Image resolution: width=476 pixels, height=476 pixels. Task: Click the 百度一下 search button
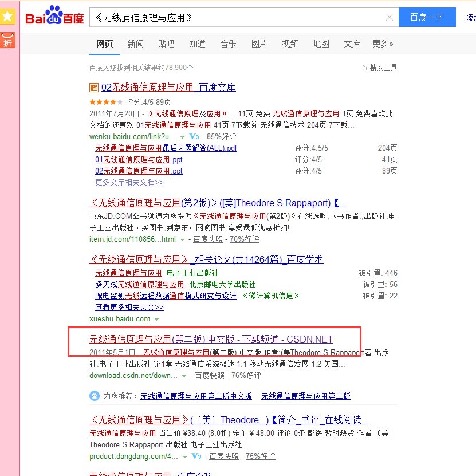tap(427, 18)
